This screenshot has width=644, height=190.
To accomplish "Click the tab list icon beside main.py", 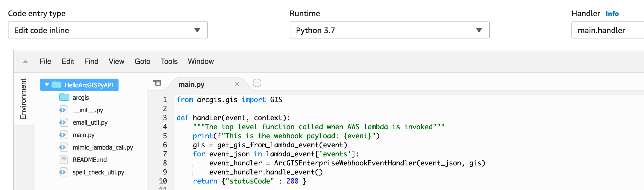I will [x=157, y=83].
